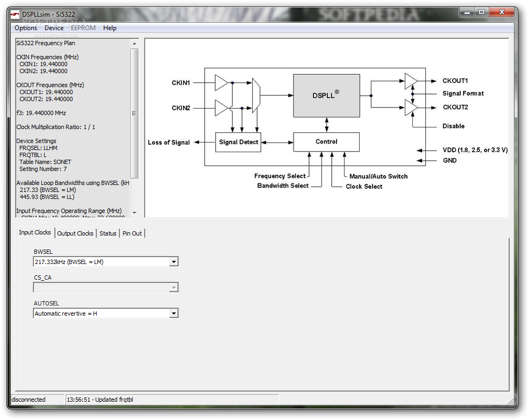Switch to the Output Clocks tab

75,233
